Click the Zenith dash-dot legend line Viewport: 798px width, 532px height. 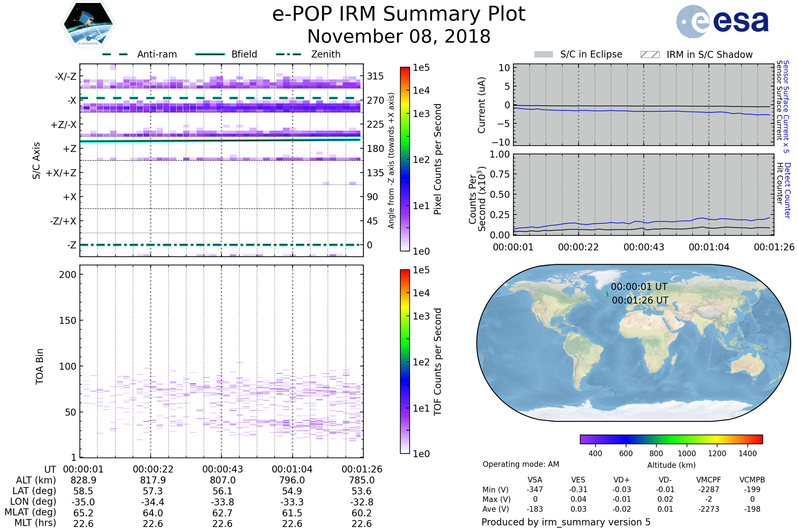coord(288,54)
